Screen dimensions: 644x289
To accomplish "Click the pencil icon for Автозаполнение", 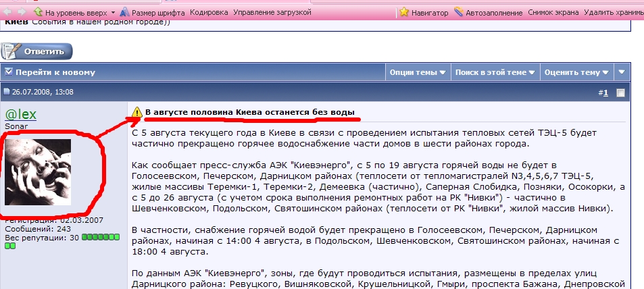I will (459, 12).
